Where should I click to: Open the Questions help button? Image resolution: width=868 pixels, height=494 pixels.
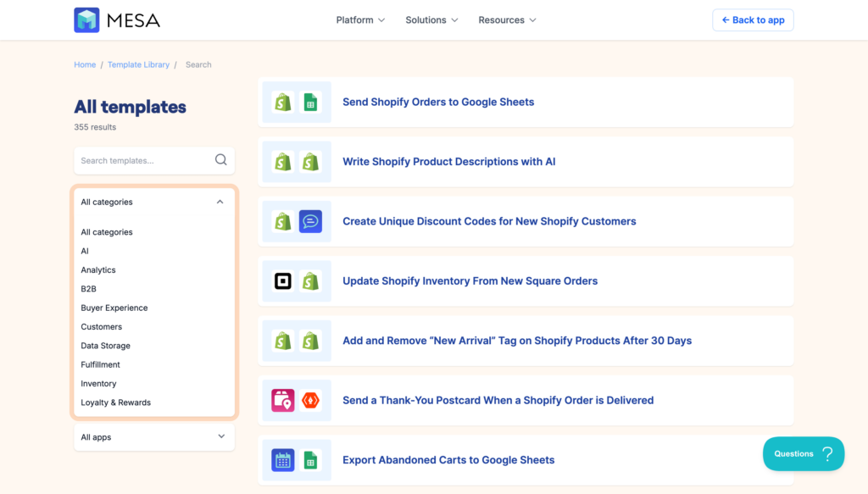pos(803,453)
